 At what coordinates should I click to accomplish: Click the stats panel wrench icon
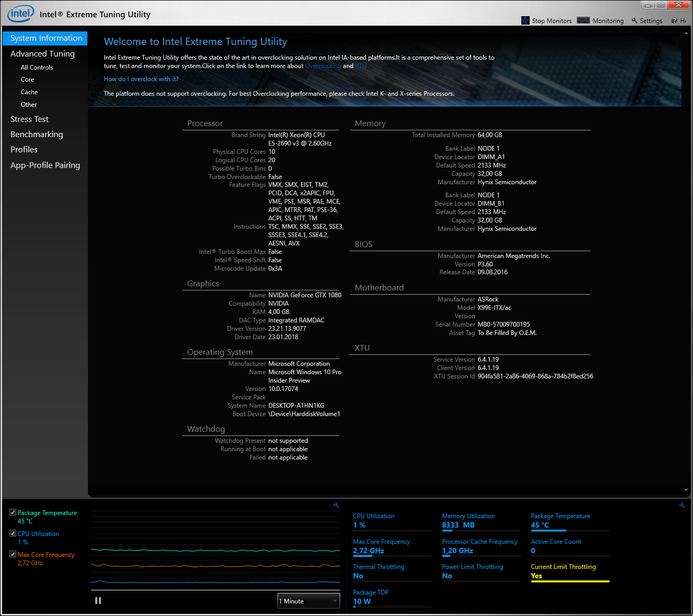tap(681, 506)
